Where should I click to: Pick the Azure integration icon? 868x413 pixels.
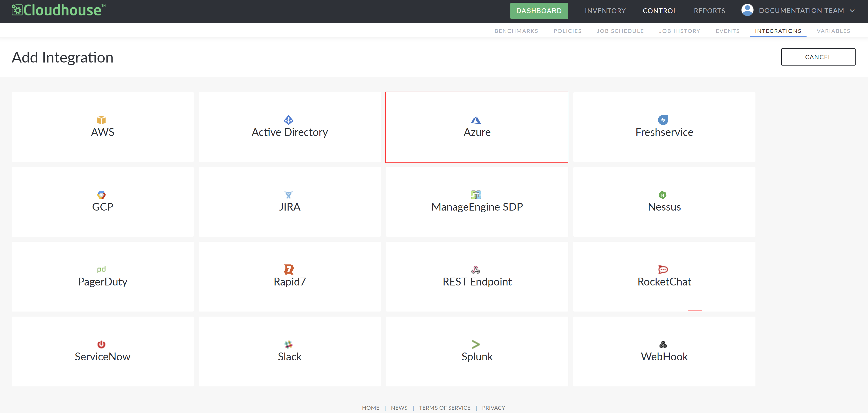476,120
